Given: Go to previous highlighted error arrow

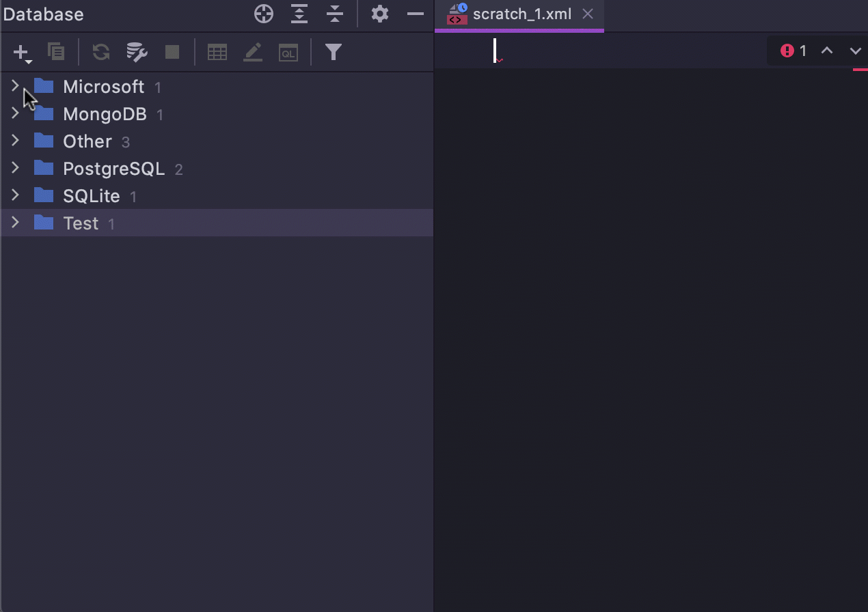Looking at the screenshot, I should pyautogui.click(x=827, y=51).
